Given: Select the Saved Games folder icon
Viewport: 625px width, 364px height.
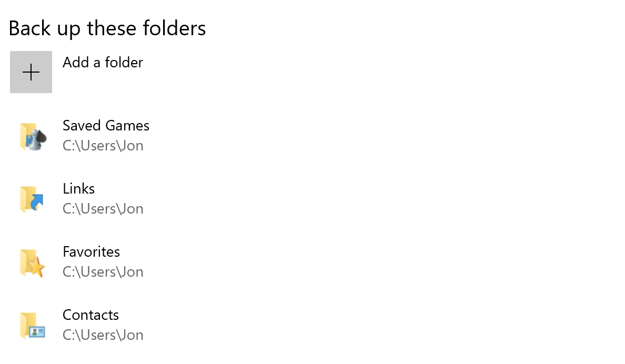Looking at the screenshot, I should tap(33, 137).
